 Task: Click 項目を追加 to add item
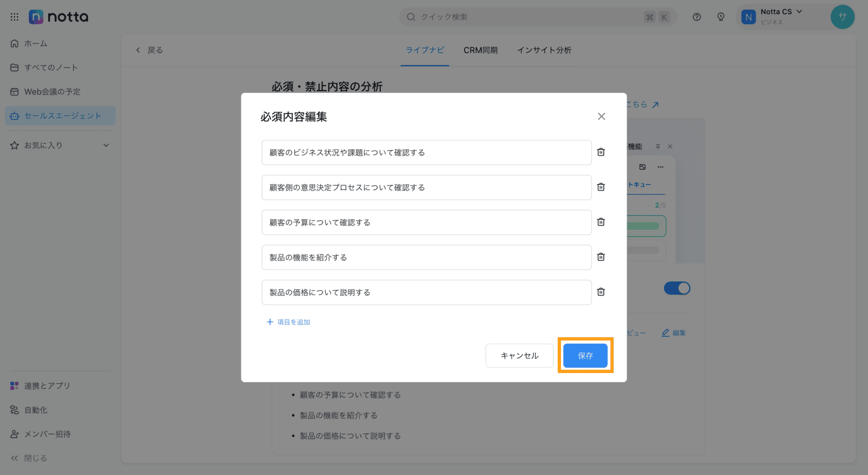[x=288, y=322]
